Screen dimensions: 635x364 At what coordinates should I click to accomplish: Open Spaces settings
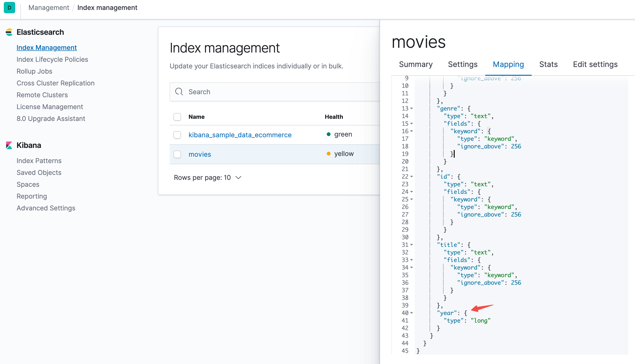pos(28,184)
